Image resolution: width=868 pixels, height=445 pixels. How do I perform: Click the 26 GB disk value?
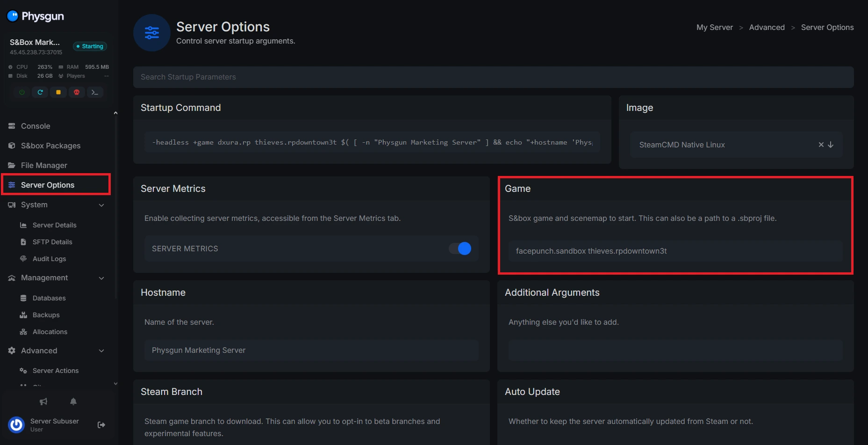pyautogui.click(x=45, y=76)
